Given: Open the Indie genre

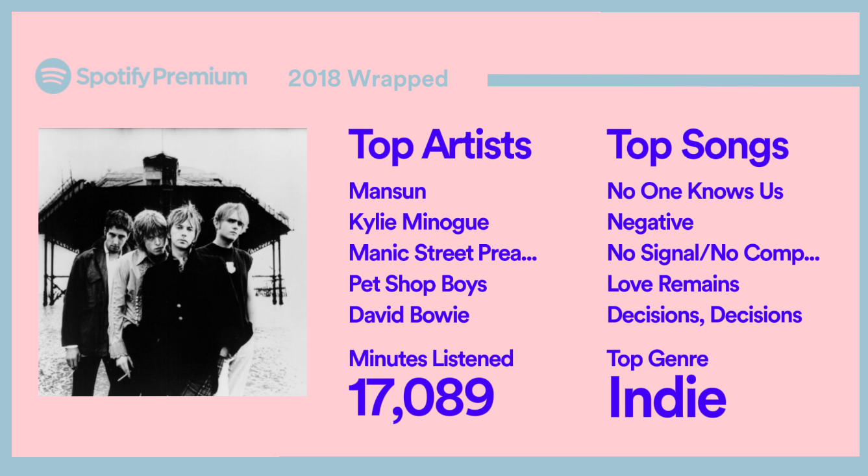Looking at the screenshot, I should (x=667, y=397).
